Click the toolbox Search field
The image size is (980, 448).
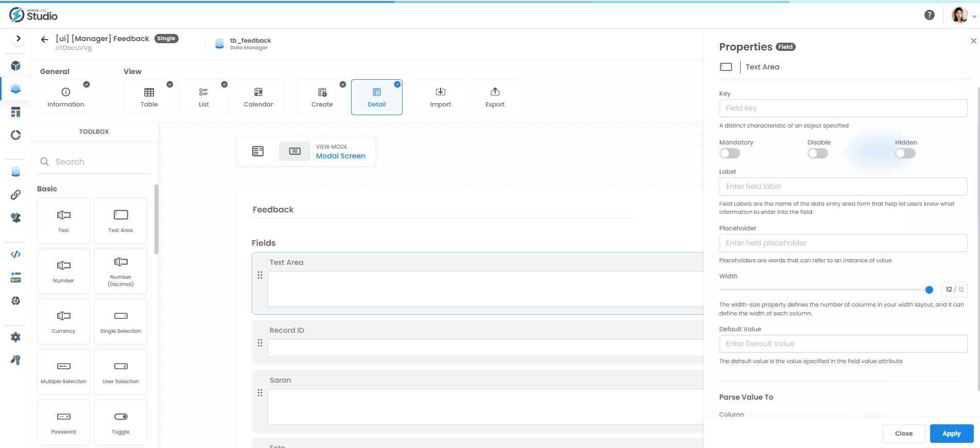95,162
